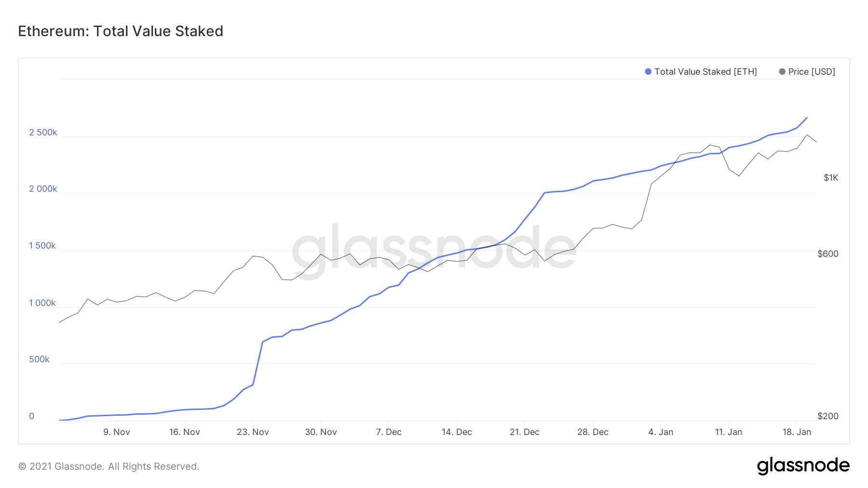Click the Glassnode copyright notice text

108,466
